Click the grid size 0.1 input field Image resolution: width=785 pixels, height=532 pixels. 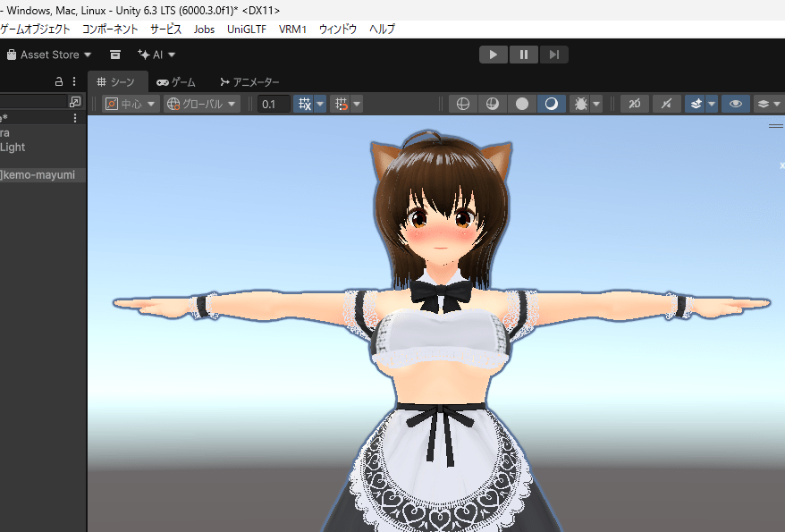[x=274, y=104]
